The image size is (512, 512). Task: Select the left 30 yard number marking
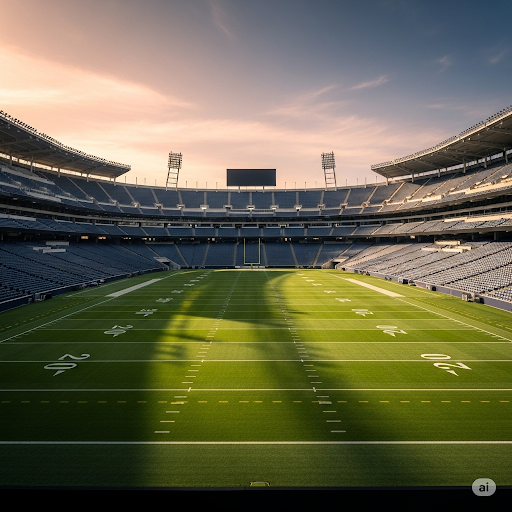(x=118, y=330)
